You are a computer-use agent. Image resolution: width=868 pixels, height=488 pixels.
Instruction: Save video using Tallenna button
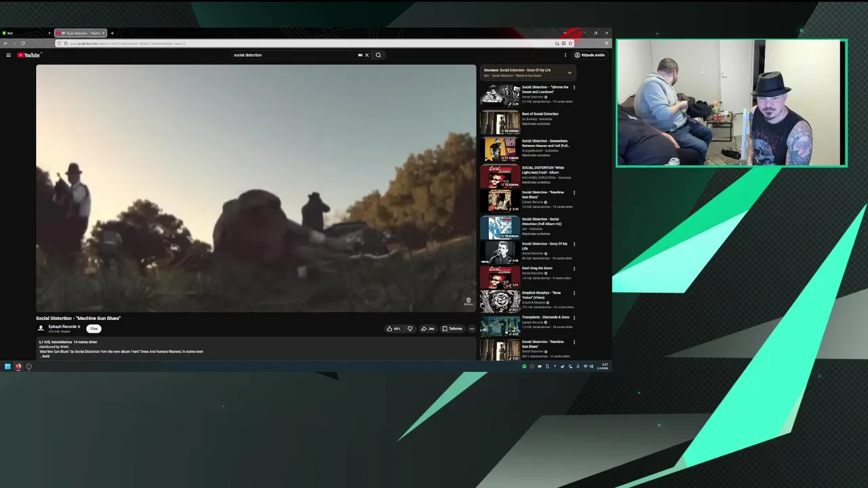pyautogui.click(x=452, y=329)
